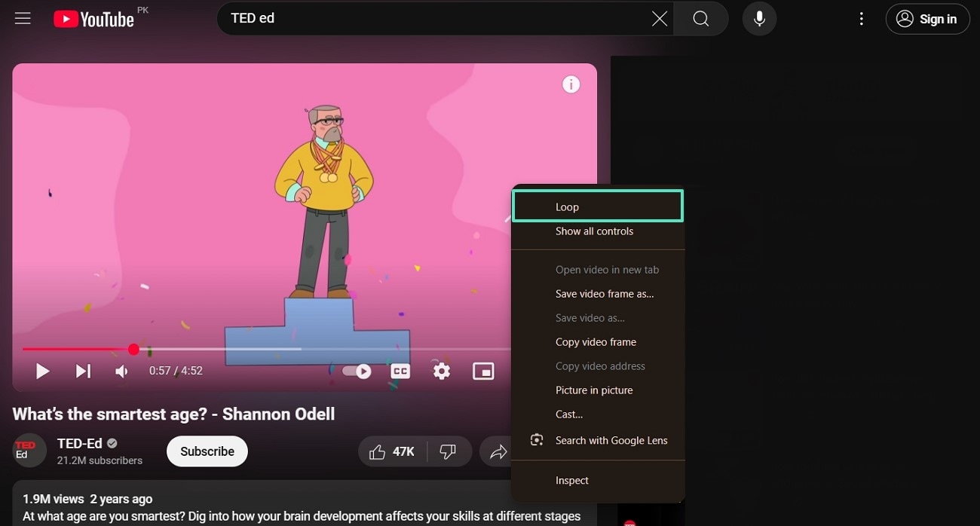Open the three-dot settings menu
This screenshot has width=980, height=526.
click(861, 19)
